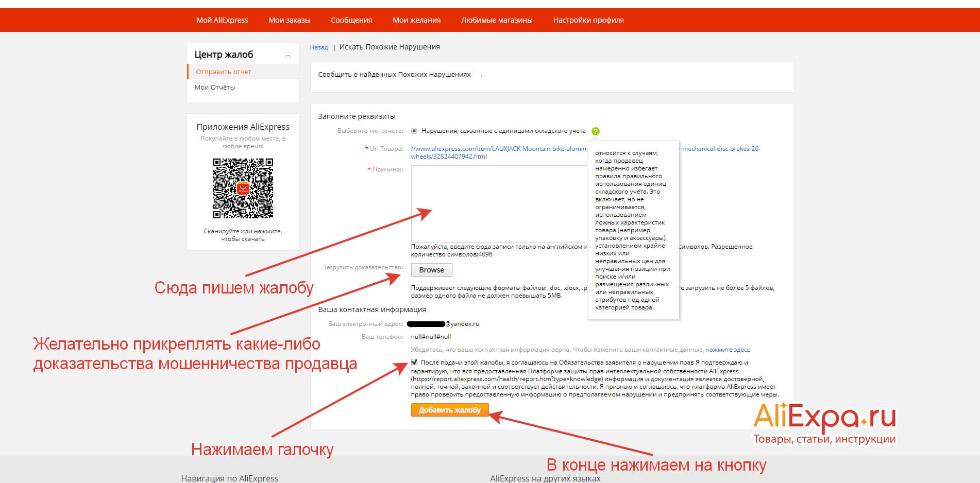
Task: Open the product URL link
Action: (585, 152)
